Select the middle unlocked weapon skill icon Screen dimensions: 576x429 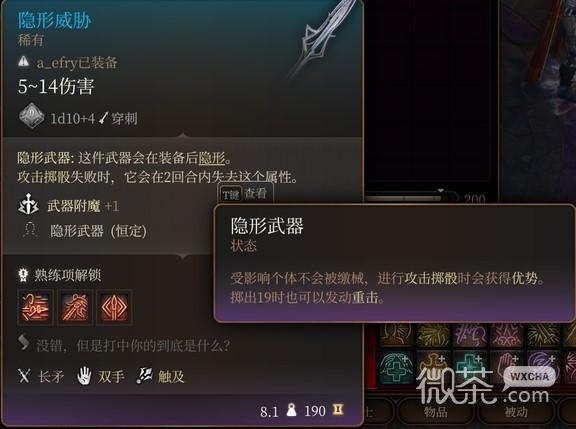point(75,307)
